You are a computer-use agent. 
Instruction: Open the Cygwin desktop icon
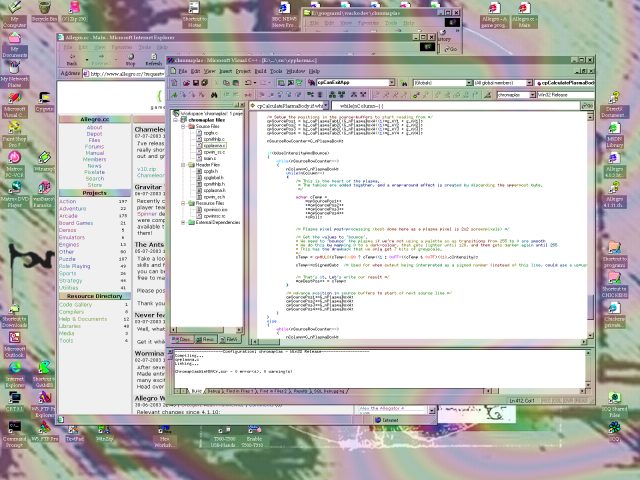tap(44, 102)
